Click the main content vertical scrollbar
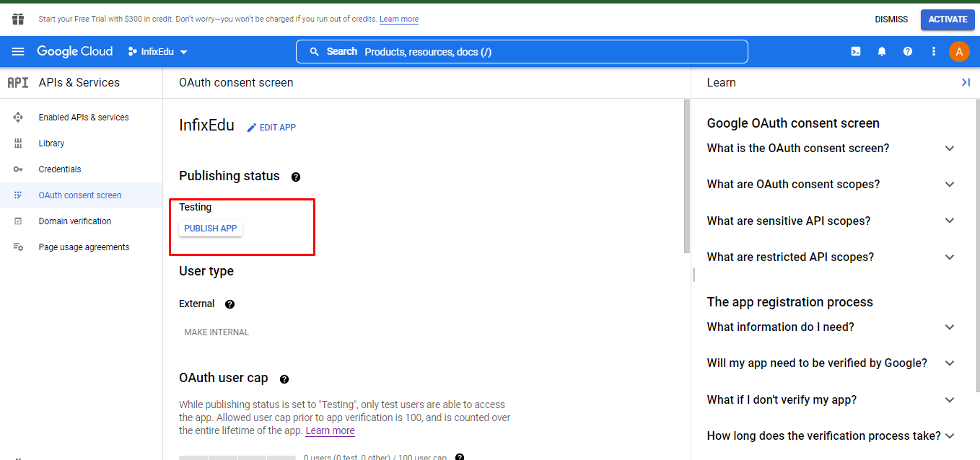 [687, 176]
